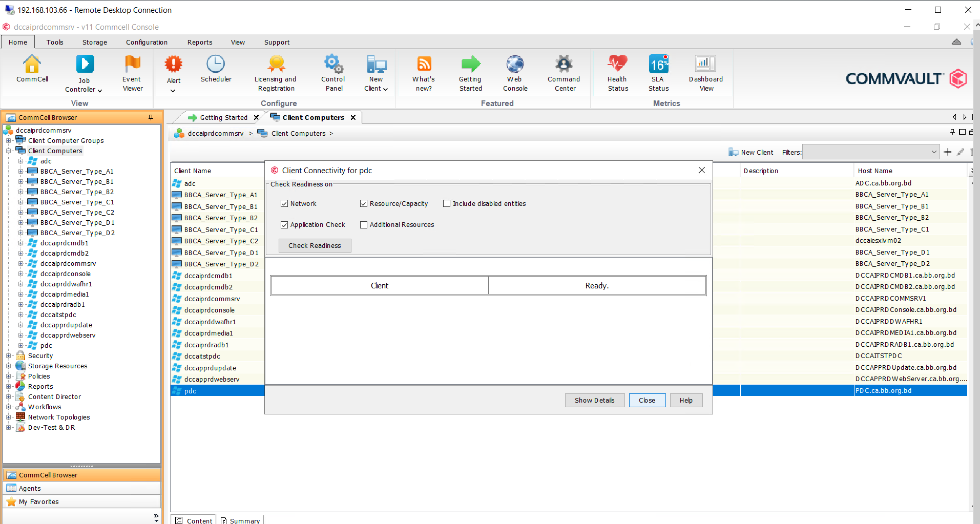Click the add filter plus icon
The image size is (980, 524).
coord(948,152)
